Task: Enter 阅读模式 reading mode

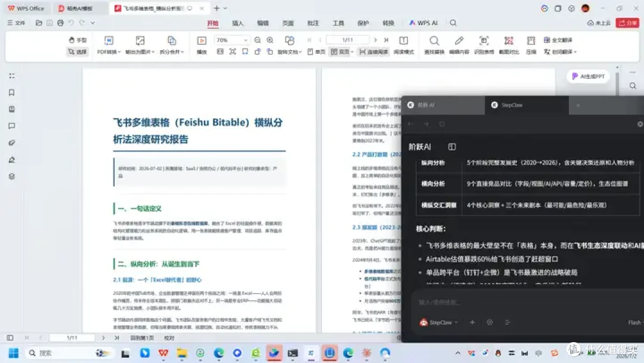Action: (404, 45)
